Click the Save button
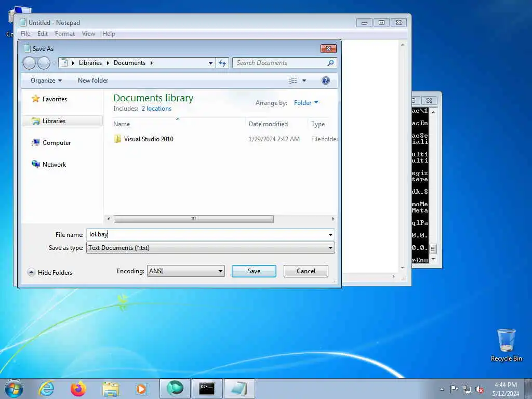The width and height of the screenshot is (532, 399). [x=254, y=271]
